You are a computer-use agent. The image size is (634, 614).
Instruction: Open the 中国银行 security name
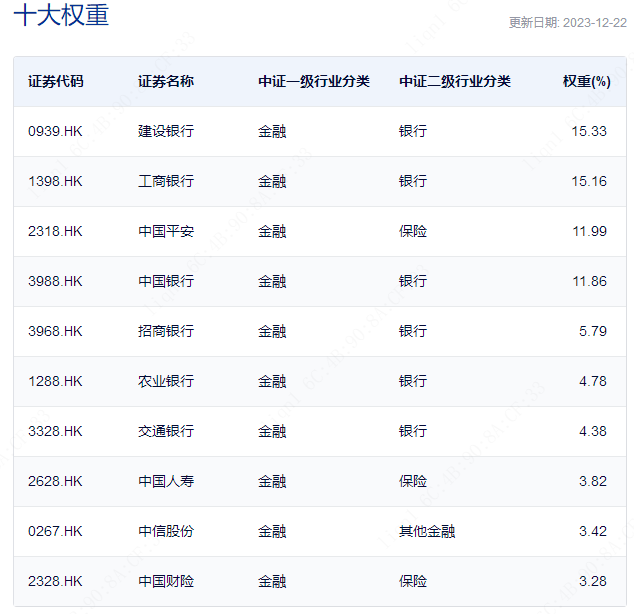166,281
